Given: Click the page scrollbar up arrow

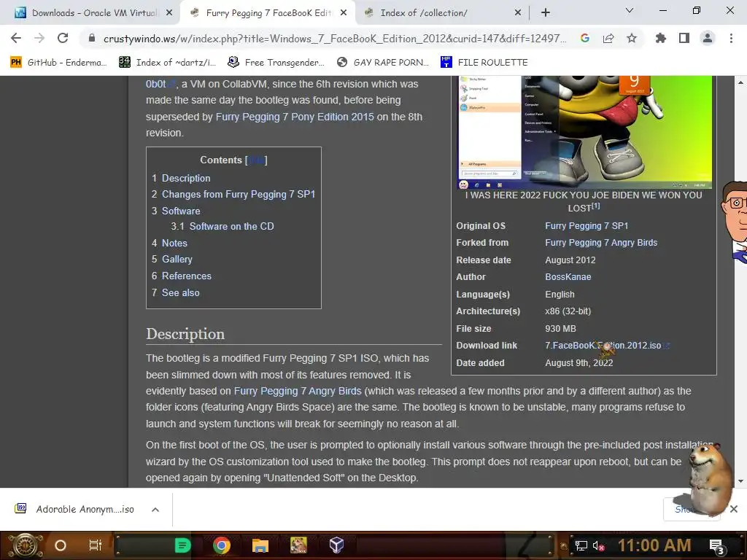Looking at the screenshot, I should tap(741, 82).
